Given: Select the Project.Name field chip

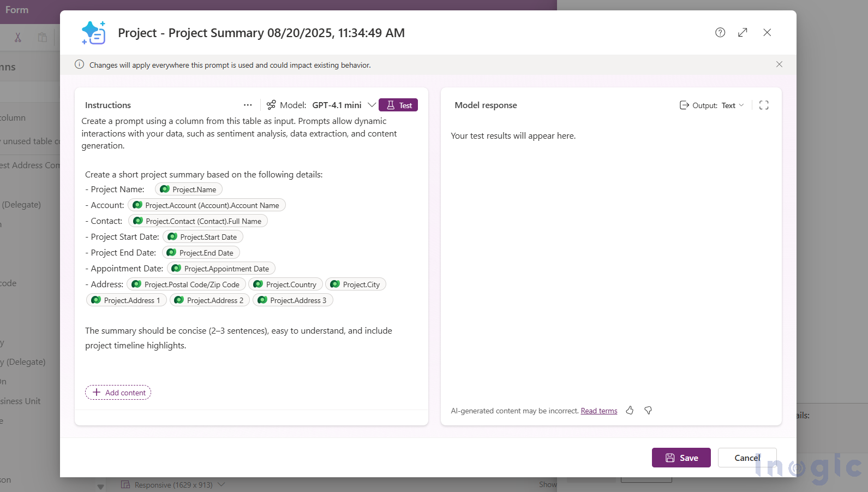Looking at the screenshot, I should (189, 189).
